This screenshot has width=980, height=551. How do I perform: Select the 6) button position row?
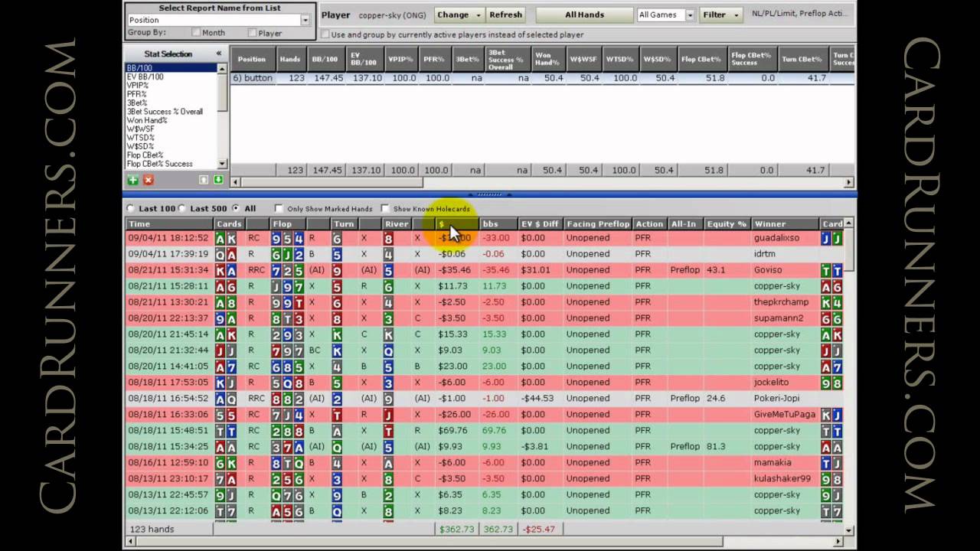543,78
